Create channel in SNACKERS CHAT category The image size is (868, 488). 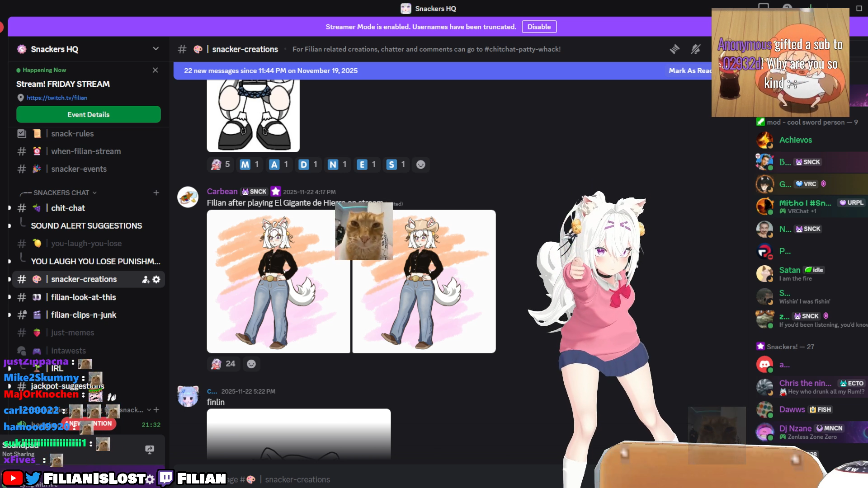click(x=156, y=193)
